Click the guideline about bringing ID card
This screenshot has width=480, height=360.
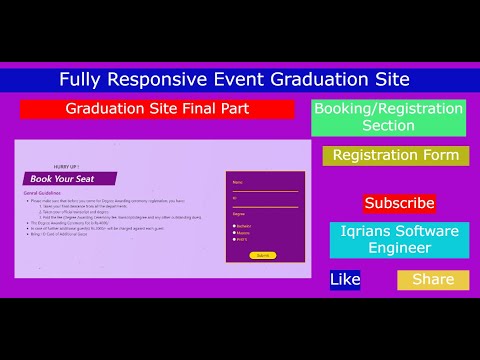pyautogui.click(x=59, y=234)
